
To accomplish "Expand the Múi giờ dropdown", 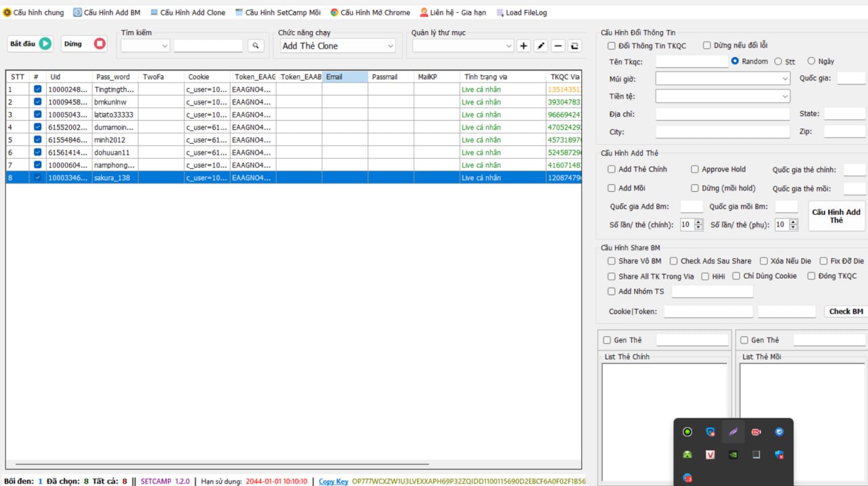I will pos(722,79).
